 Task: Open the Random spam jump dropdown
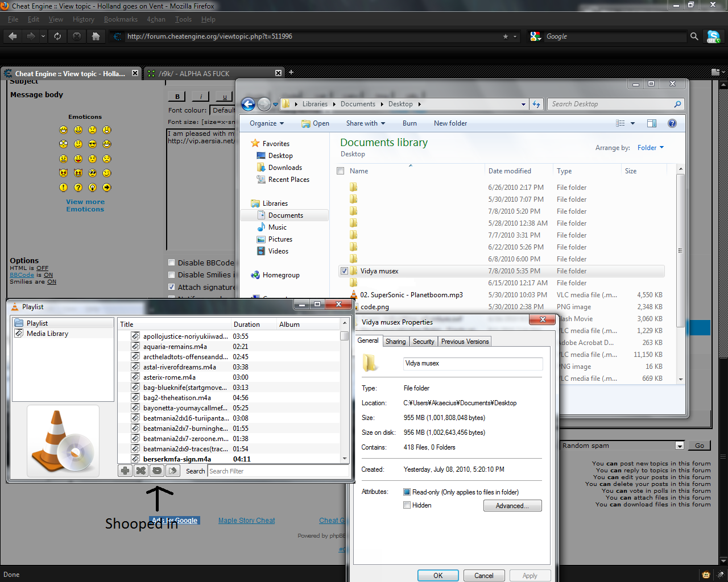coord(679,446)
